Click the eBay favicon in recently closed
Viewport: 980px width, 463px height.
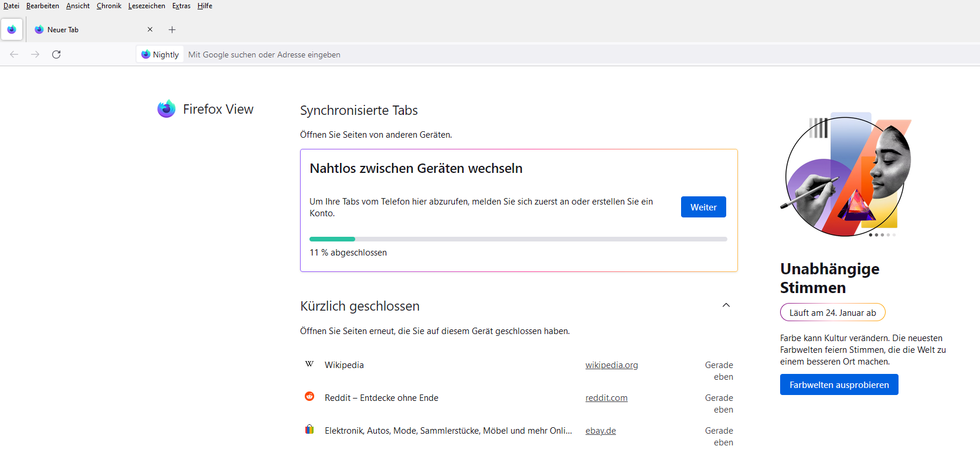click(x=309, y=430)
